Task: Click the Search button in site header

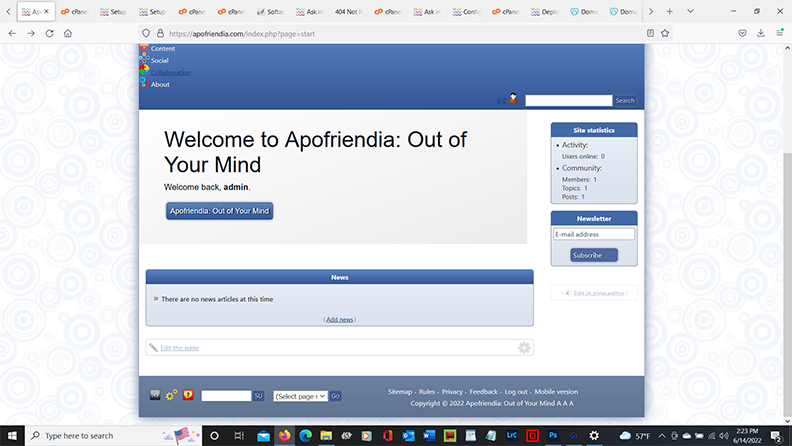Action: point(625,101)
